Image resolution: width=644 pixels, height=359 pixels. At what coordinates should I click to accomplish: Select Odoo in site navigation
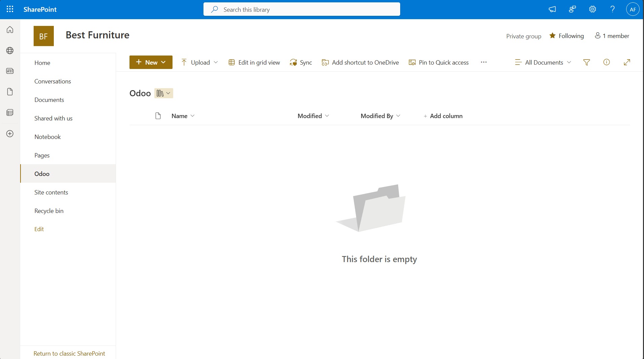(x=68, y=174)
